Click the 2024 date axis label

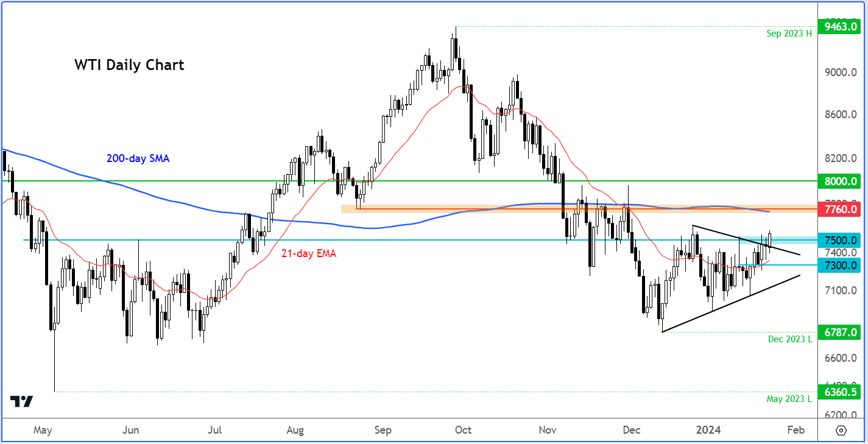click(x=710, y=430)
